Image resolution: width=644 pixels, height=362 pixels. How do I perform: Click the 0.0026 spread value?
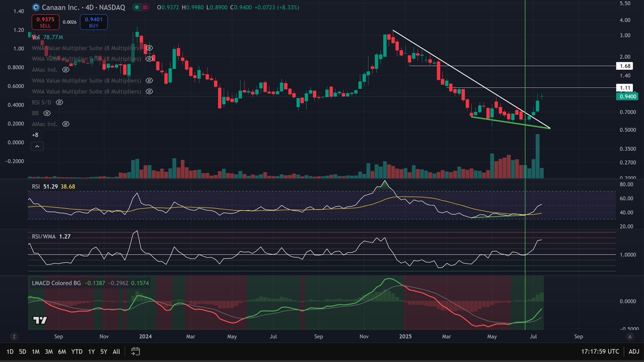pos(69,22)
